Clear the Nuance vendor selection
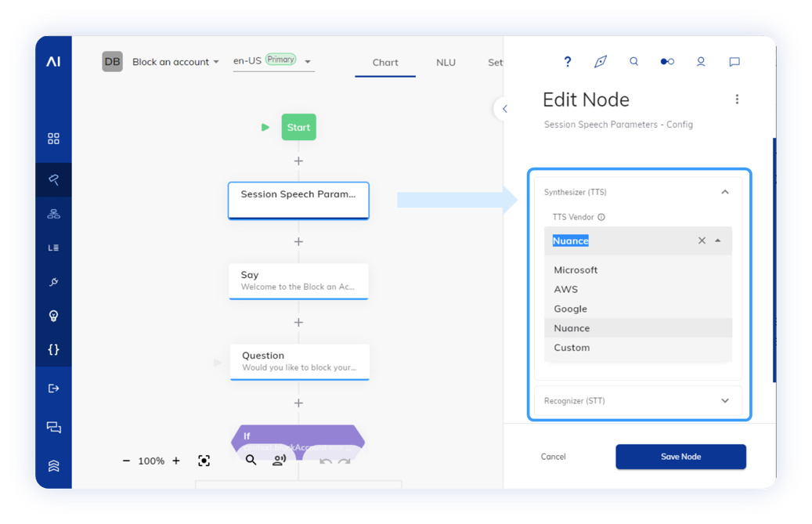 702,240
